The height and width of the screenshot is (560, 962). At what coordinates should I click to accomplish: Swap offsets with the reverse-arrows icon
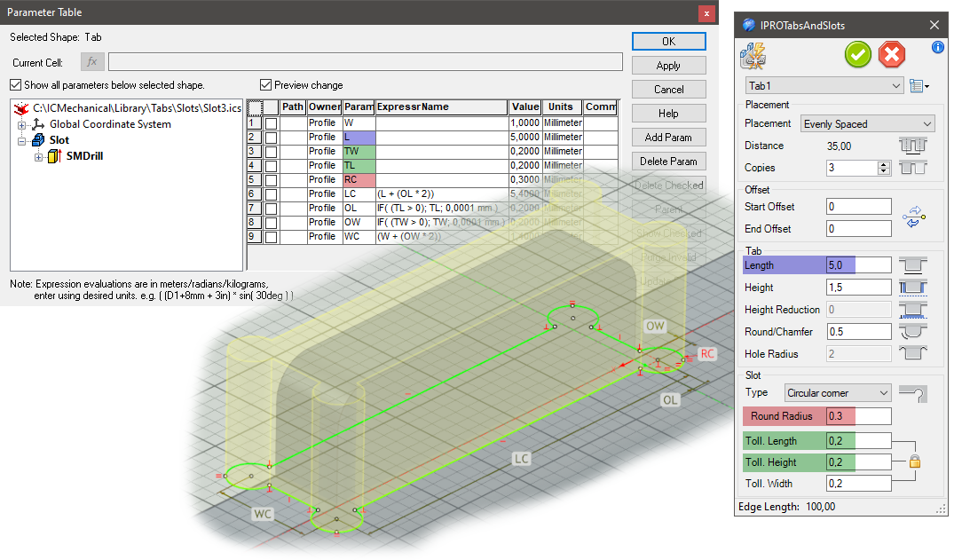click(914, 217)
